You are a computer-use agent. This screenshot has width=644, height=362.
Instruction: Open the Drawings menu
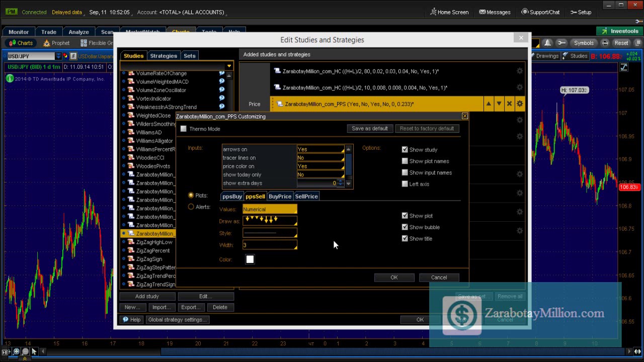[546, 56]
